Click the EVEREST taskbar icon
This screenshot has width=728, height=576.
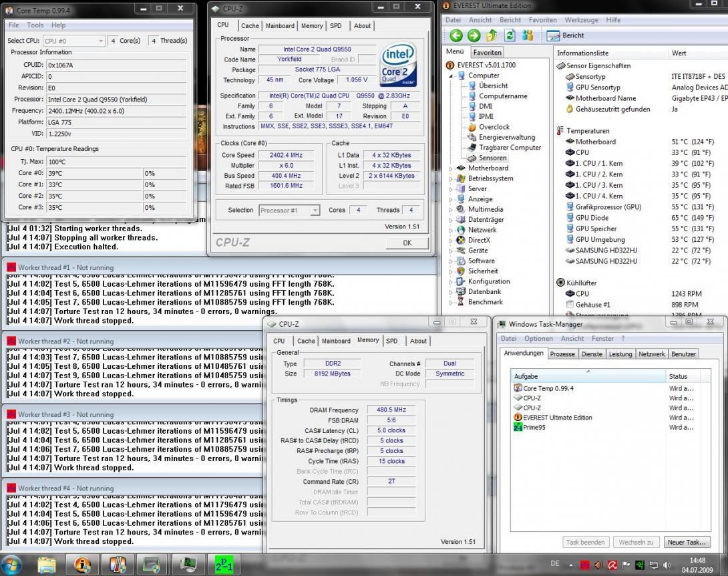point(83,565)
